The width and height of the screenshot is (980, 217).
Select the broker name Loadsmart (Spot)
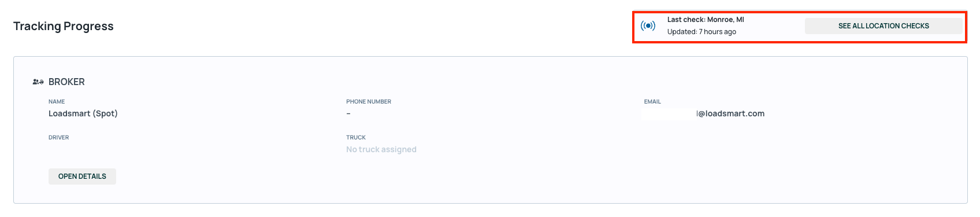[x=83, y=113]
